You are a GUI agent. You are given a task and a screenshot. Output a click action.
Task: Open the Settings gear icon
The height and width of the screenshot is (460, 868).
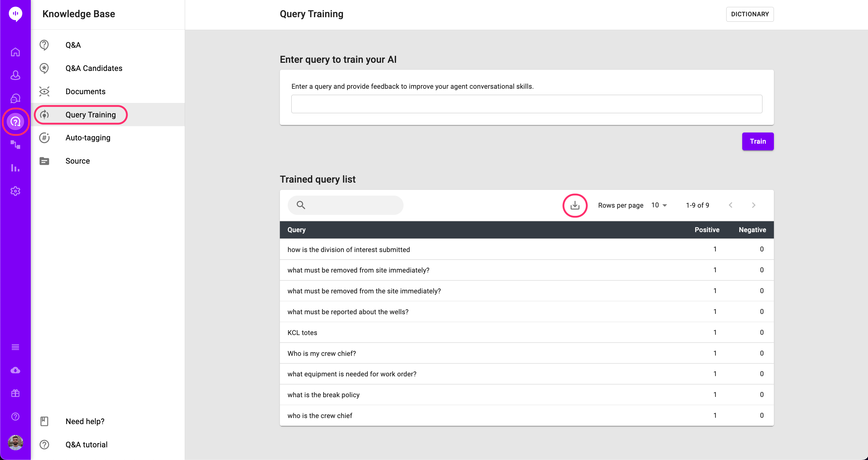[15, 191]
